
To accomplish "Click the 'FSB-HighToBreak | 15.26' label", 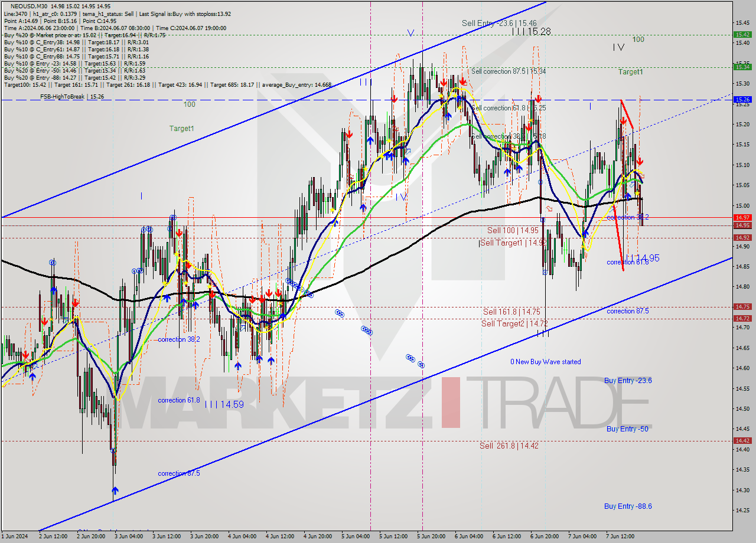I will point(72,96).
